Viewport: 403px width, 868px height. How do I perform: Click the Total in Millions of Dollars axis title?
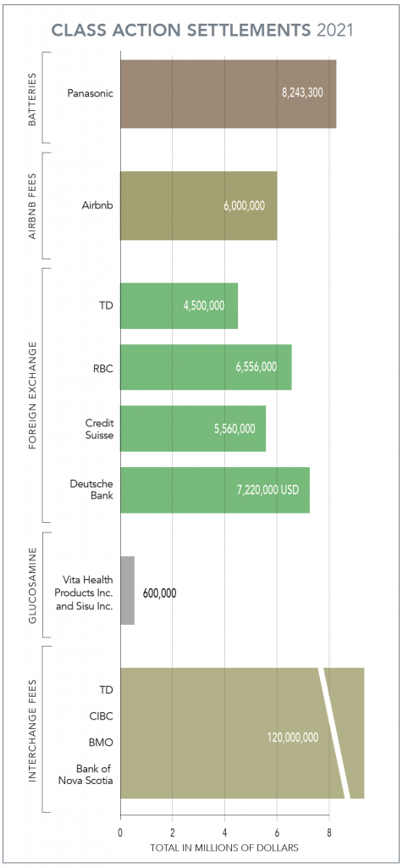[224, 848]
